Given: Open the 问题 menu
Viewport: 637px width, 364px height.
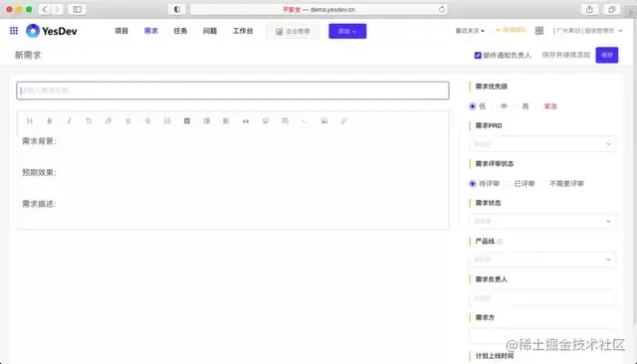Looking at the screenshot, I should [x=210, y=31].
